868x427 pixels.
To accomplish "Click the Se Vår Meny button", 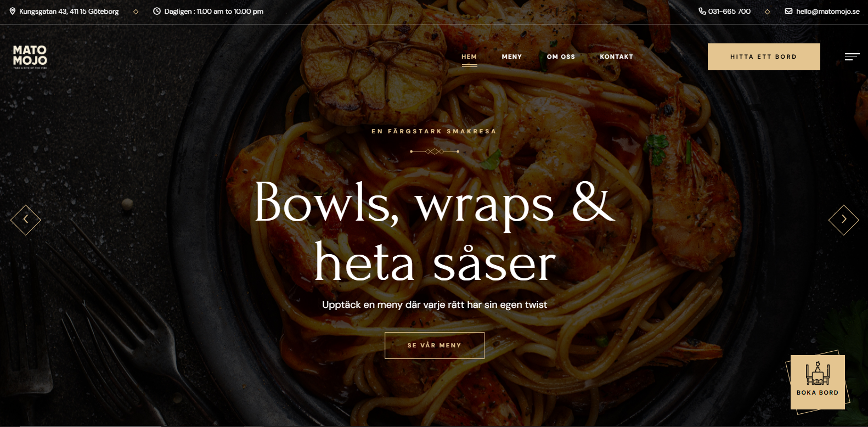I will tap(435, 345).
